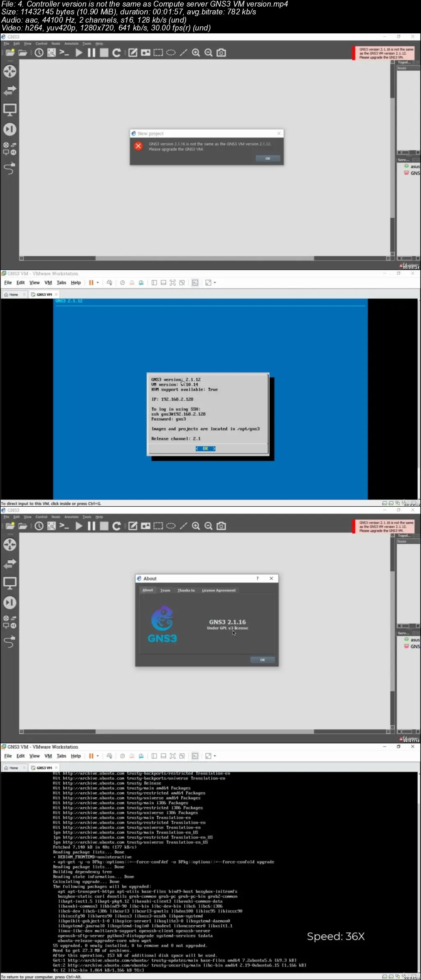Click Reload all nodes icon behind New project dialog
Screen dimensions: 421x980
point(117,53)
